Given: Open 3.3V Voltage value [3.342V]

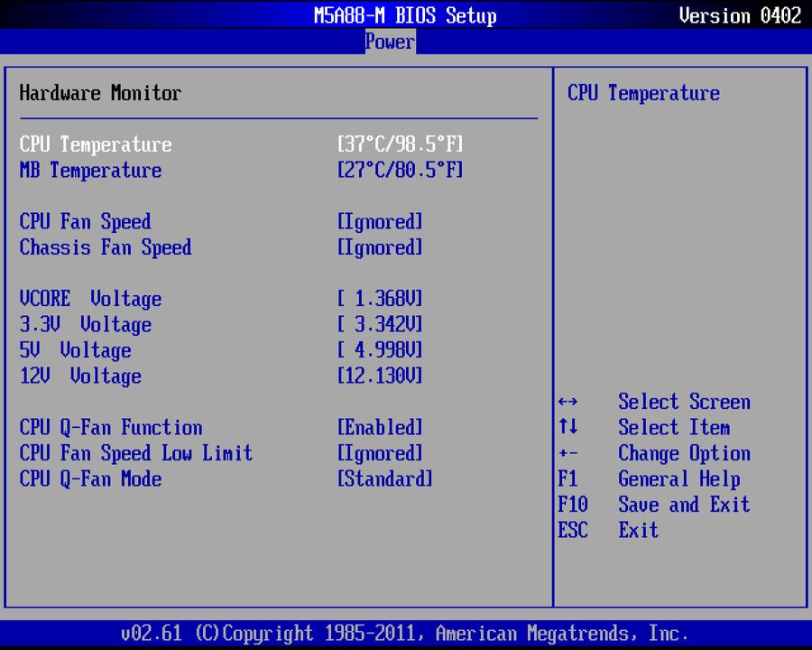Looking at the screenshot, I should 380,324.
